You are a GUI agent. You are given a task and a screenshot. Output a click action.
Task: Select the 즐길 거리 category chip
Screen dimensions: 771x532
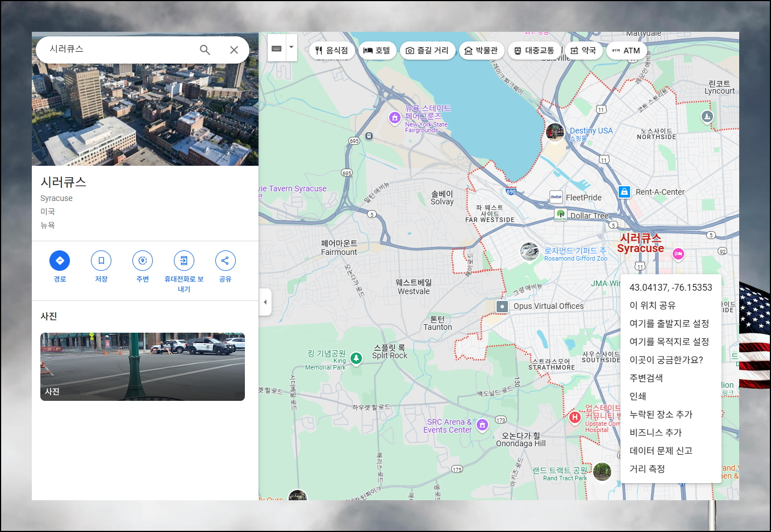(x=427, y=51)
